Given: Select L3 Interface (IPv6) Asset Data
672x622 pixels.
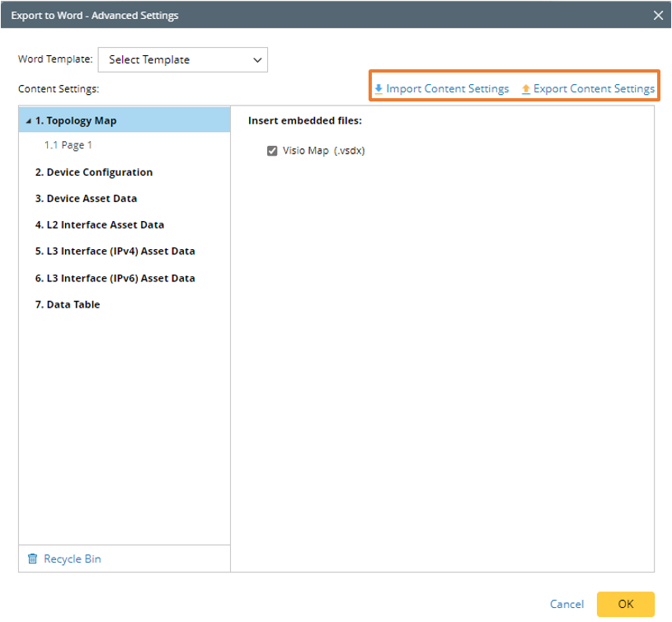Looking at the screenshot, I should click(x=115, y=279).
